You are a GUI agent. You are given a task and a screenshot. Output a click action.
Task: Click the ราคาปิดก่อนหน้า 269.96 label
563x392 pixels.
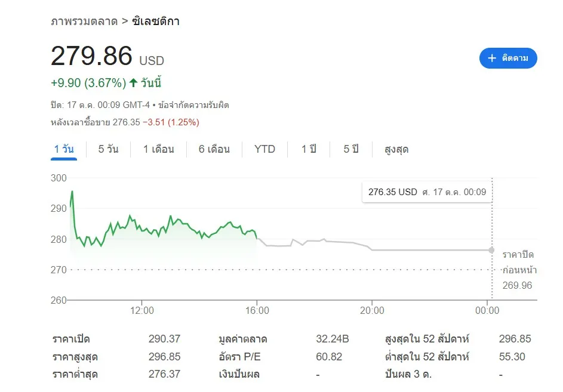518,270
